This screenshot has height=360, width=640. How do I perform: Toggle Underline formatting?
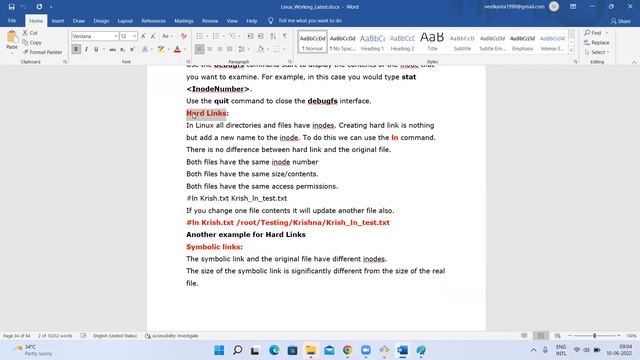tap(96, 49)
